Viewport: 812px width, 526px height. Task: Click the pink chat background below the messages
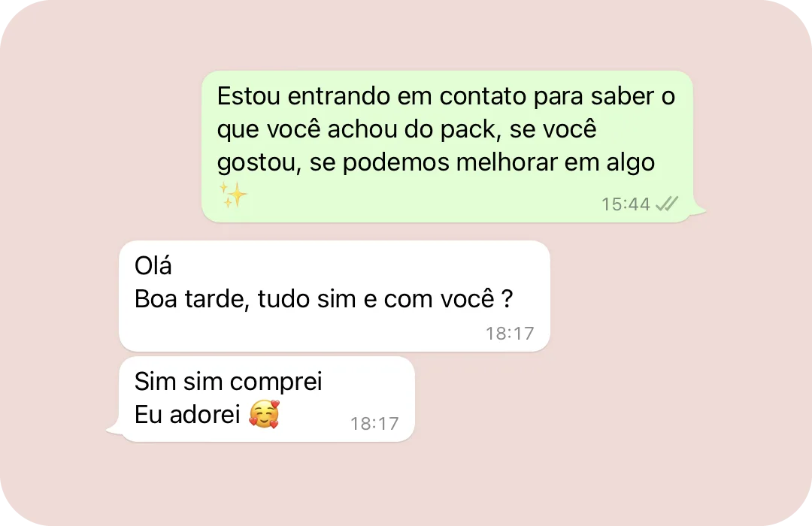[406, 484]
